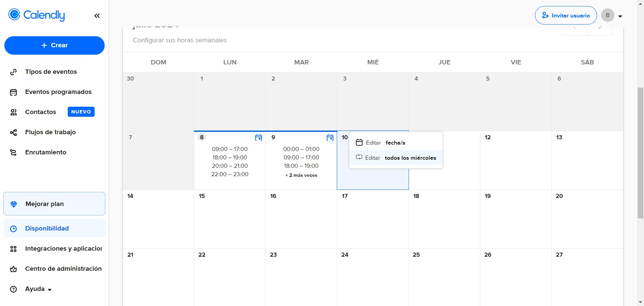The width and height of the screenshot is (644, 306).
Task: Select the Contactos people icon
Action: pos(13,112)
